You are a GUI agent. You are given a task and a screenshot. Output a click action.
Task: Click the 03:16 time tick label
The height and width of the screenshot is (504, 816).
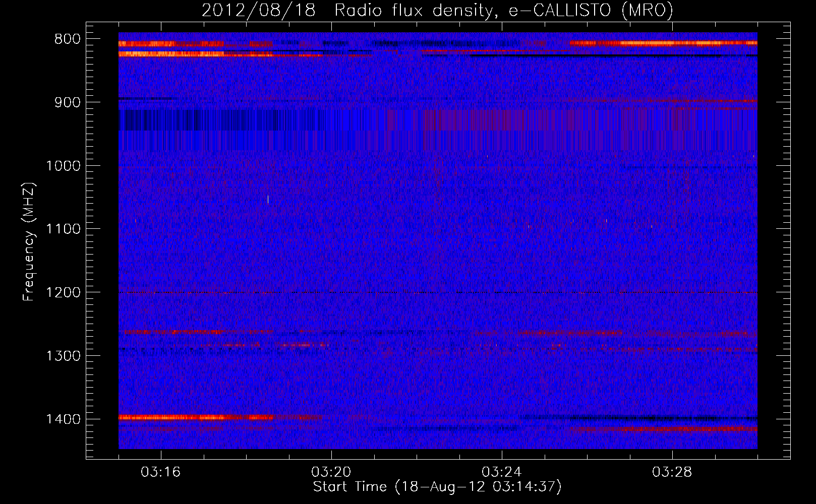161,472
